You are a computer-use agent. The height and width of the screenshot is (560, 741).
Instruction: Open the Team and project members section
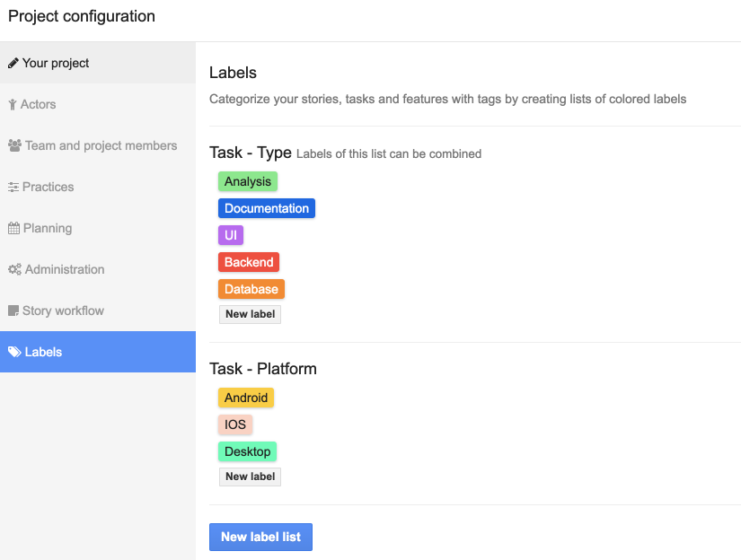tap(101, 145)
